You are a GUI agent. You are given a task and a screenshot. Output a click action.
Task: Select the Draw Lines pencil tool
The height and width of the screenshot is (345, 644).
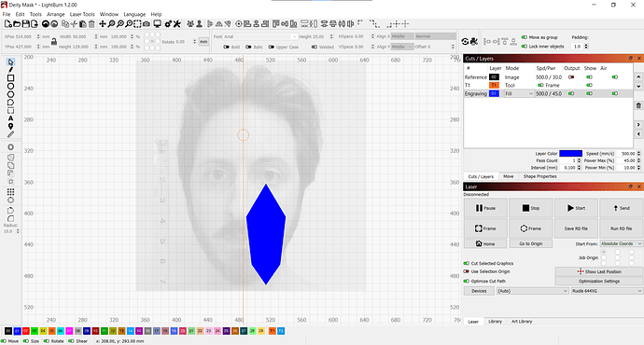[10, 70]
